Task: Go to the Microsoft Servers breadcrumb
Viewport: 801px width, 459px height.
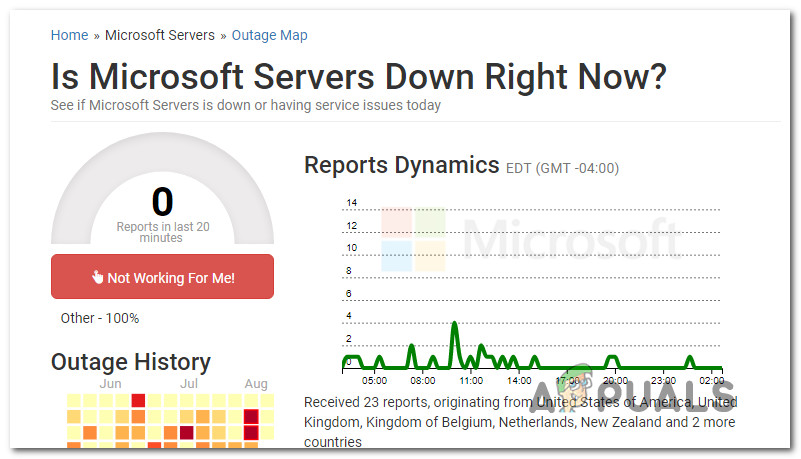Action: pyautogui.click(x=160, y=35)
